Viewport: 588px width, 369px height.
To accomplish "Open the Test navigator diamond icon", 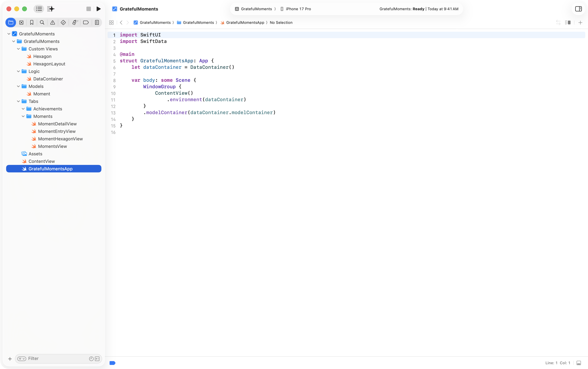I will pyautogui.click(x=63, y=22).
